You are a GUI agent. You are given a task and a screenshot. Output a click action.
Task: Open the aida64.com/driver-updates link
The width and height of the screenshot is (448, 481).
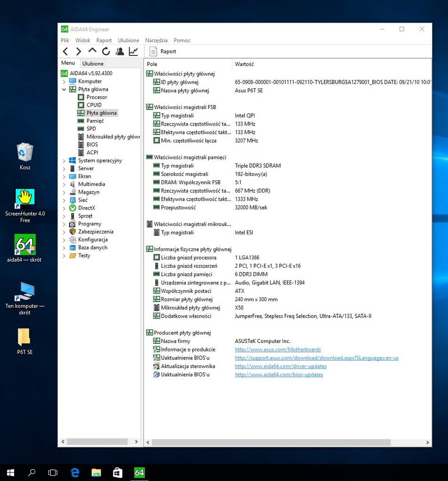tap(281, 366)
